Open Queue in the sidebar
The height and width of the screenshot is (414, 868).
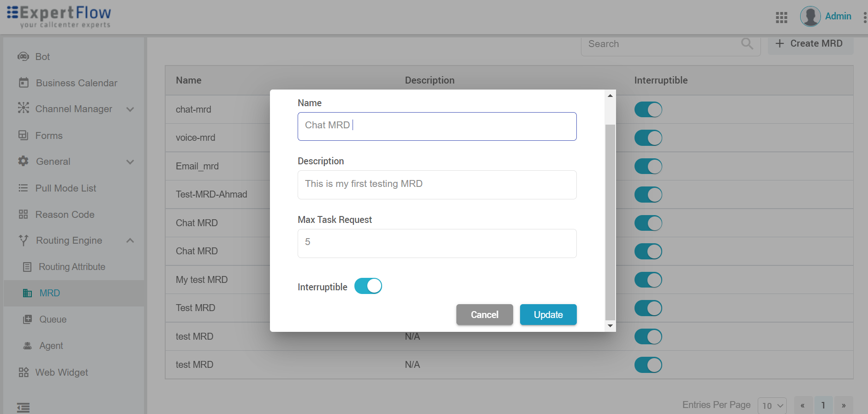(x=53, y=319)
